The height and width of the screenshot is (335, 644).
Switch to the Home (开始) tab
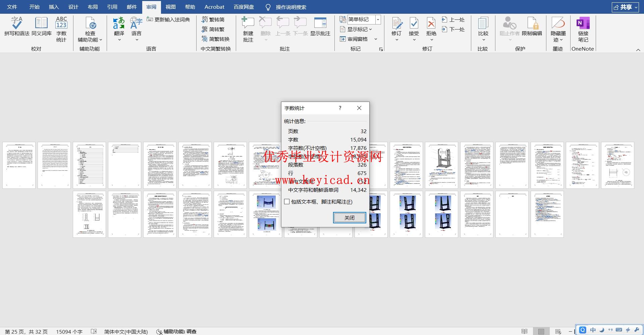34,7
